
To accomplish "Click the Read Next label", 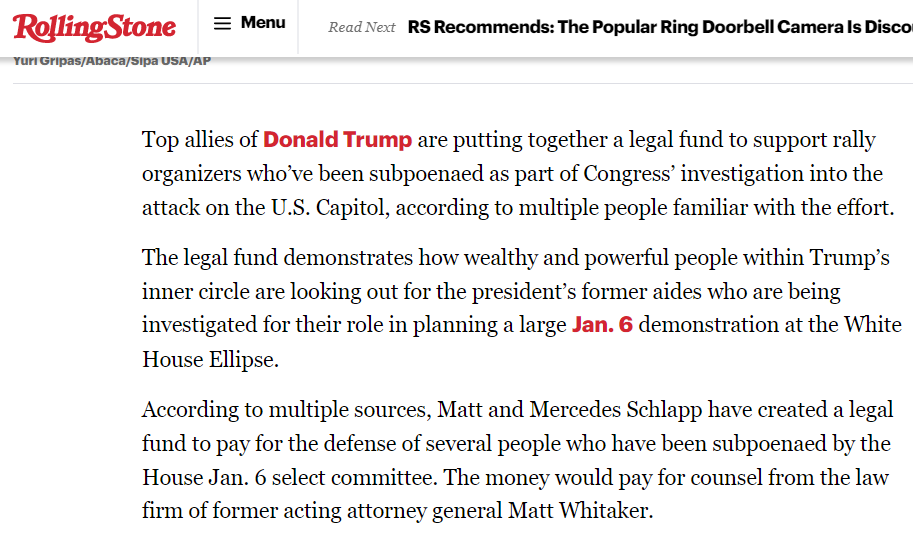I will (362, 27).
